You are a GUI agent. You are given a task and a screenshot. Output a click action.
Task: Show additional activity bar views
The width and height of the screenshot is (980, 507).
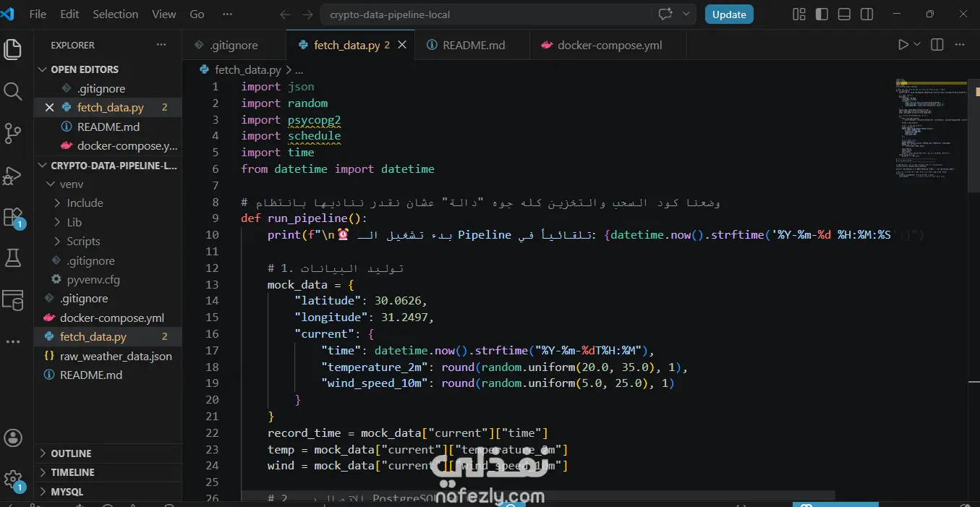pyautogui.click(x=13, y=341)
